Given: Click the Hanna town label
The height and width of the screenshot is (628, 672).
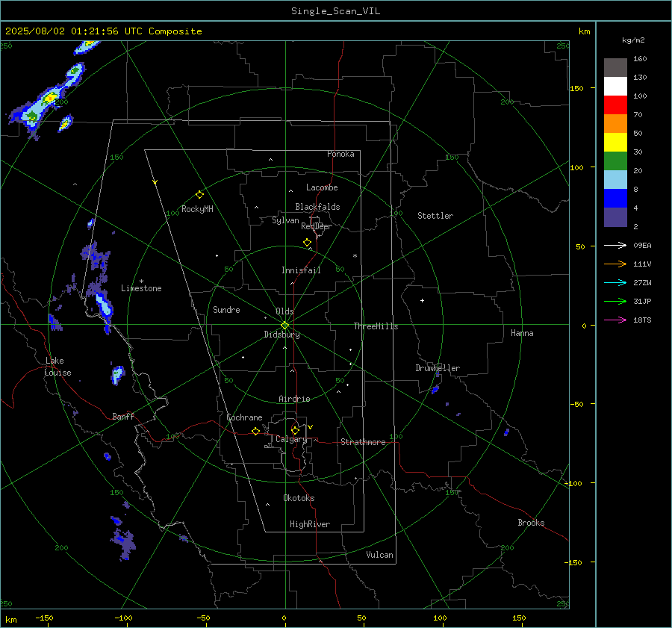Looking at the screenshot, I should 522,333.
